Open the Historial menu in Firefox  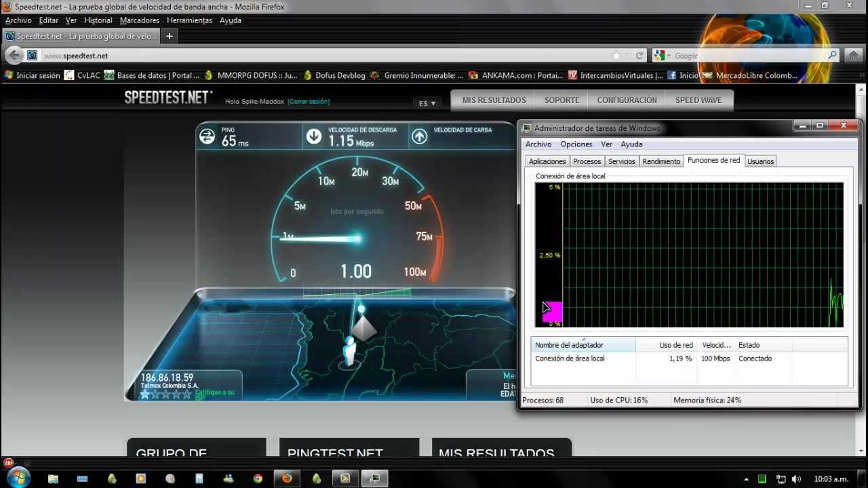[98, 20]
